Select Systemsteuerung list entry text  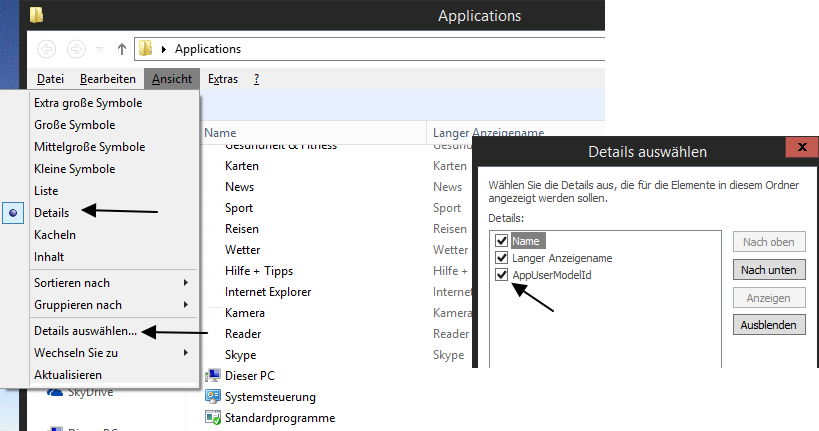[x=270, y=397]
